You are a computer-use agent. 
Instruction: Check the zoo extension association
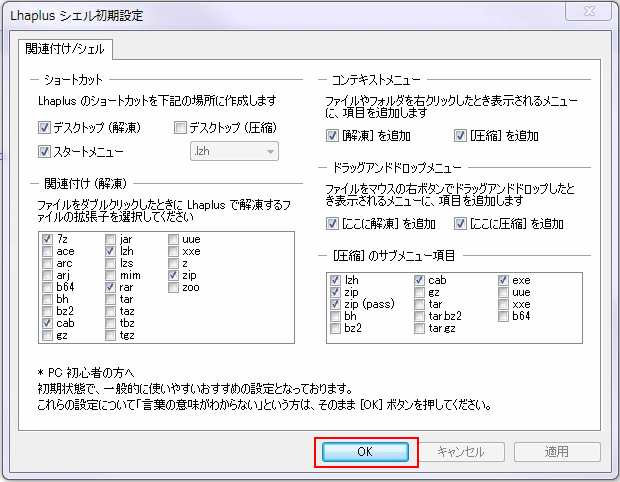(174, 287)
